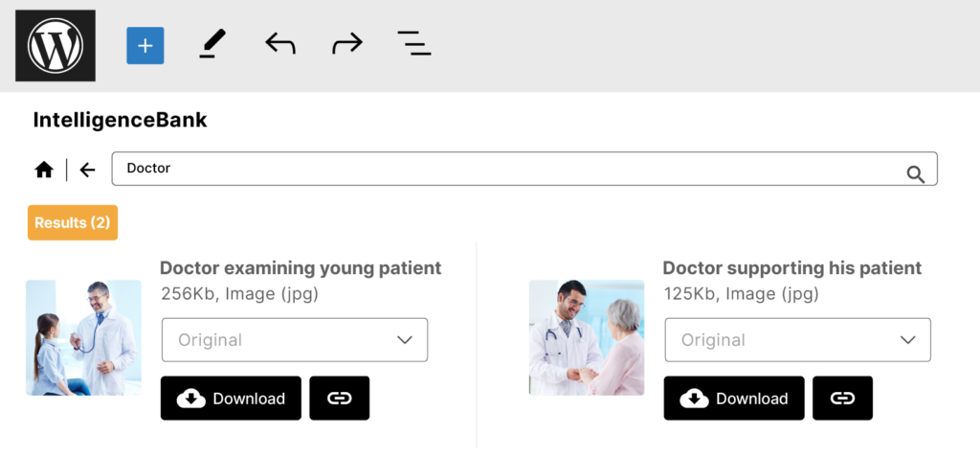Click the blue plus block inserter

pos(145,45)
